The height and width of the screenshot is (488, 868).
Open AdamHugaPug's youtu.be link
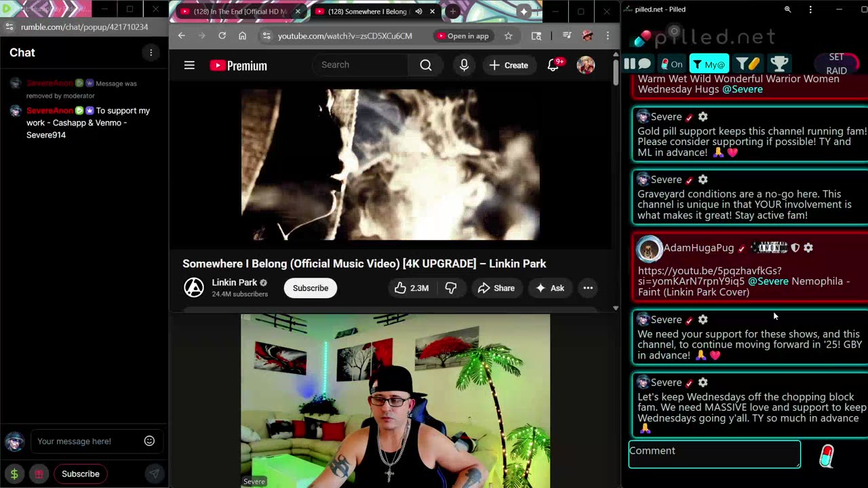coord(709,276)
